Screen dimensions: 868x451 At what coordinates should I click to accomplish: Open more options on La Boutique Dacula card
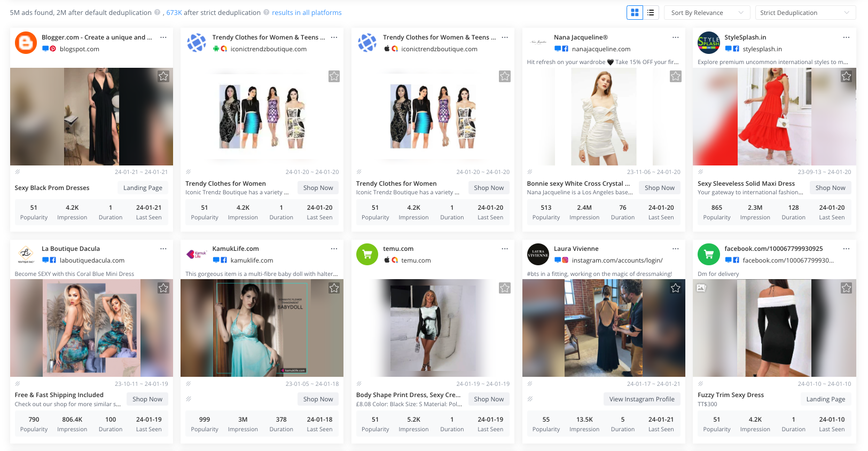163,249
